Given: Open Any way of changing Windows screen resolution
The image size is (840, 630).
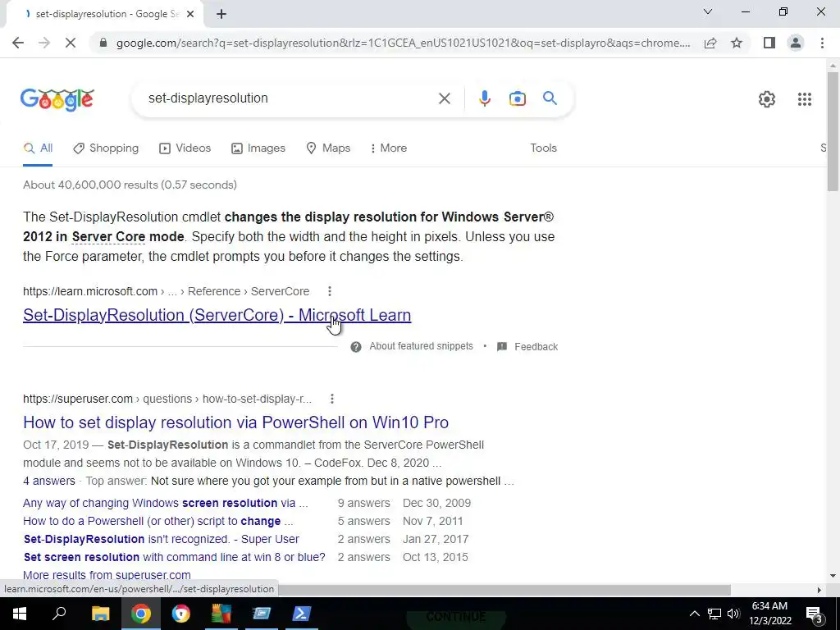Looking at the screenshot, I should click(x=166, y=504).
